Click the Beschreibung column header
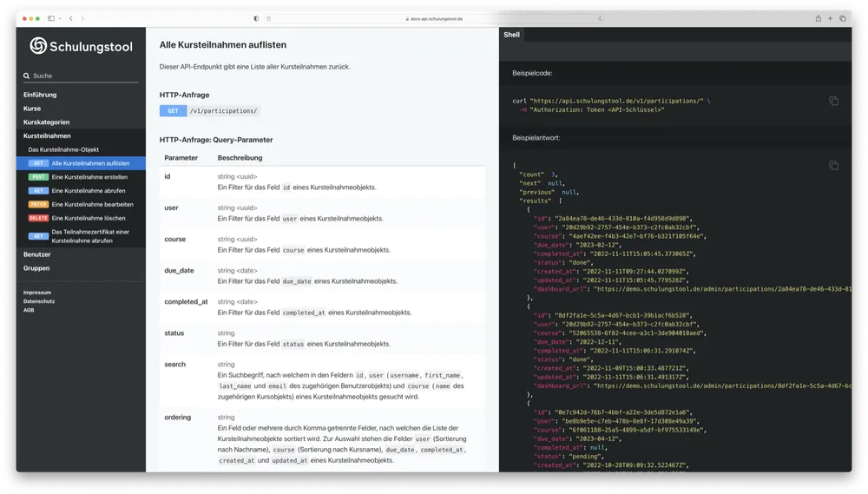This screenshot has width=868, height=494. [x=240, y=158]
